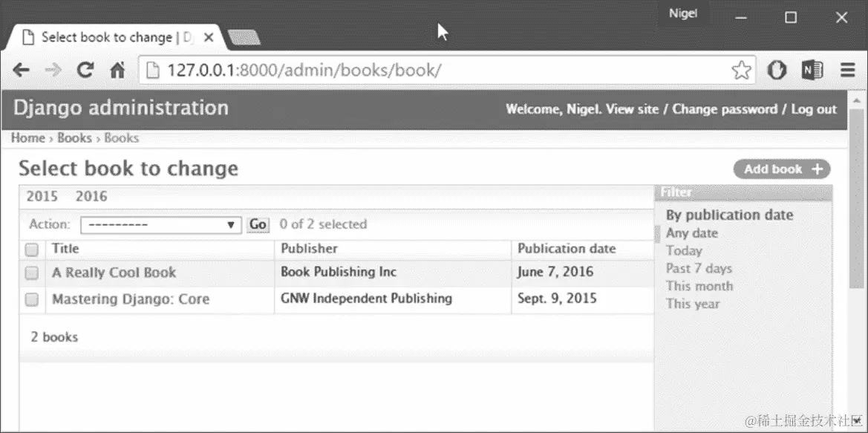Filter the date hierarchy by 2016
This screenshot has width=868, height=433.
[91, 197]
